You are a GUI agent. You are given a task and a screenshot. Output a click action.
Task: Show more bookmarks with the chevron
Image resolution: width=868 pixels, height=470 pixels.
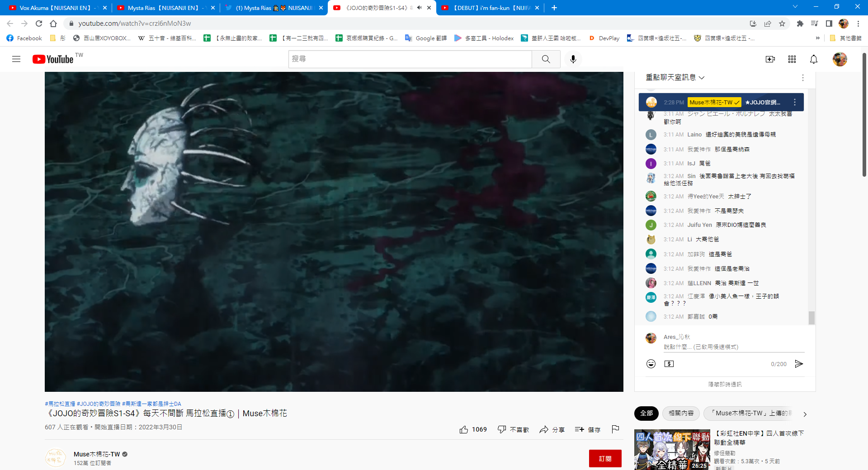pos(817,38)
